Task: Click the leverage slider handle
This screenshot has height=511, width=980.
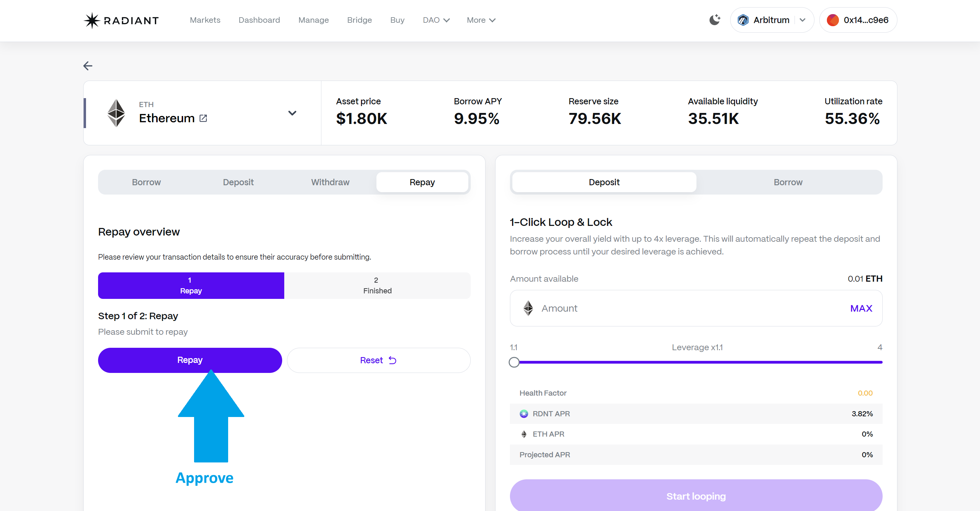Action: click(514, 362)
